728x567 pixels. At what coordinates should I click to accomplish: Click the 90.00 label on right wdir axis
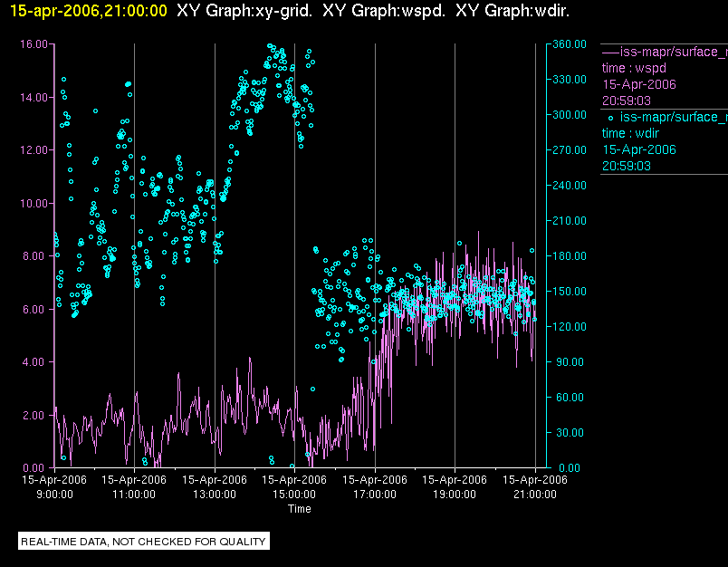(569, 362)
